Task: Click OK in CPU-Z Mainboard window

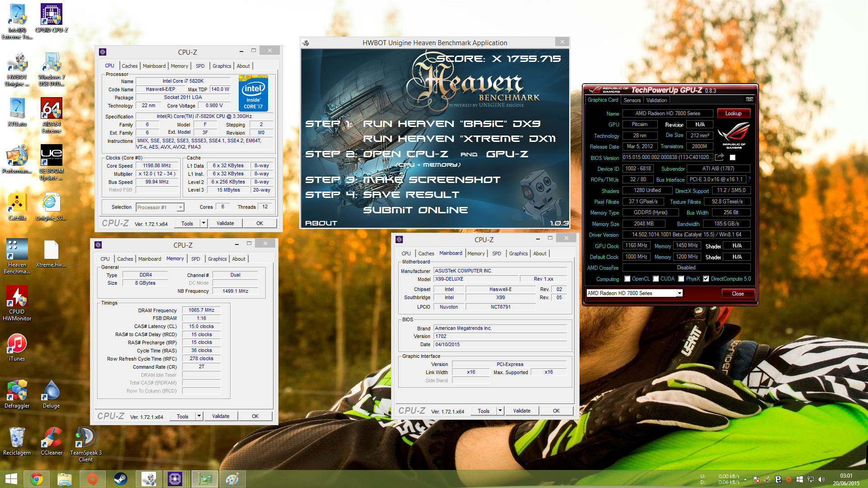Action: [x=556, y=411]
